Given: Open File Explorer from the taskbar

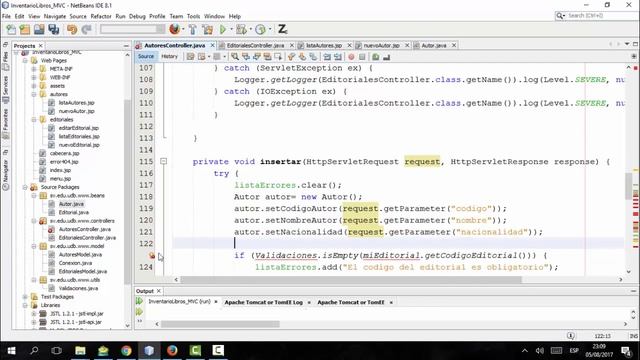Looking at the screenshot, I should (80, 351).
